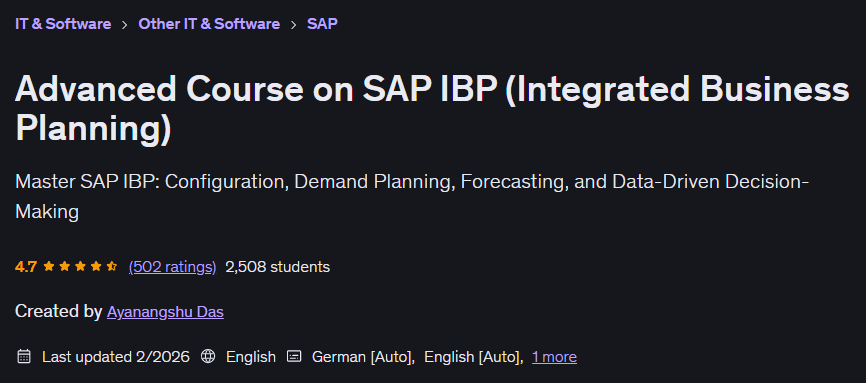Click the calendar last-updated icon
The height and width of the screenshot is (383, 866).
coord(24,356)
